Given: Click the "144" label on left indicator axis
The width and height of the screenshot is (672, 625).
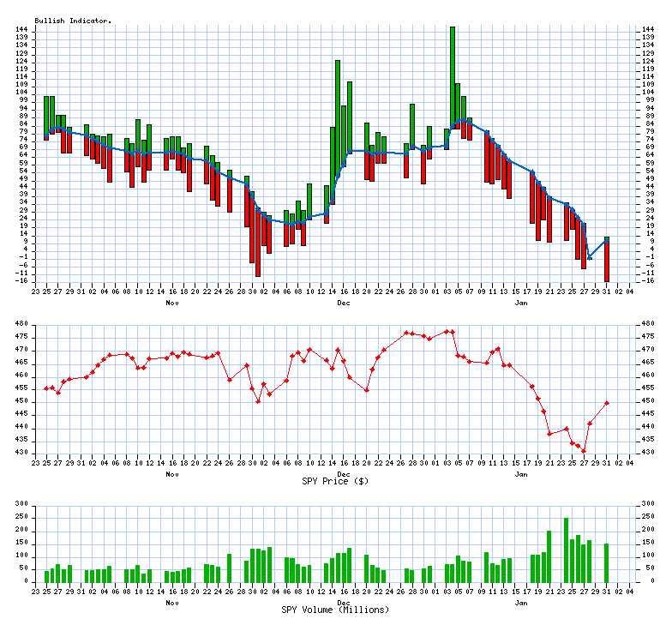Looking at the screenshot, I should point(22,30).
